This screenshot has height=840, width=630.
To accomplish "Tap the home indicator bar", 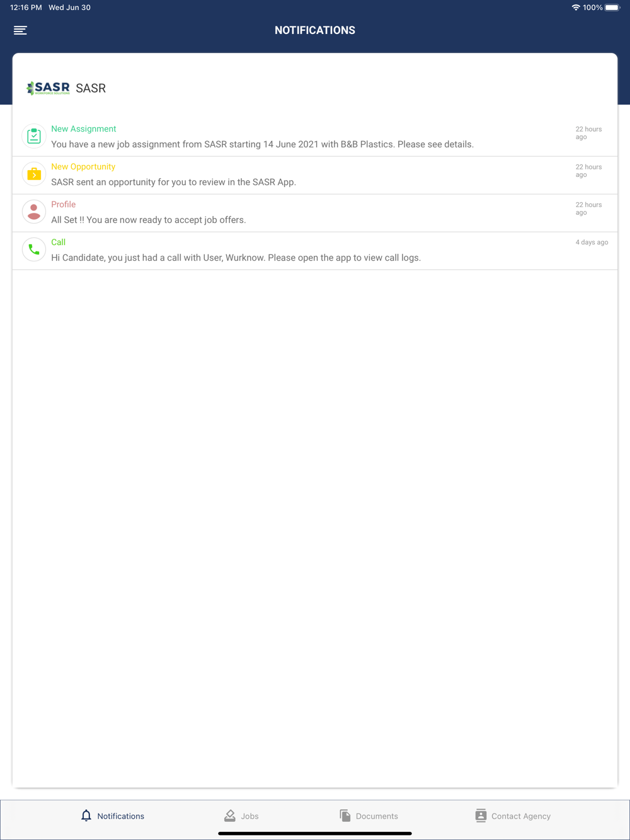I will (x=315, y=833).
